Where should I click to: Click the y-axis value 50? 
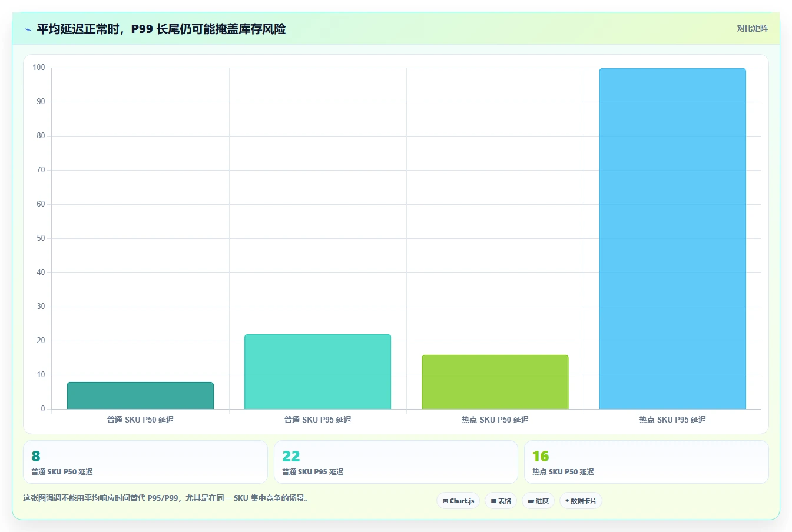(41, 238)
